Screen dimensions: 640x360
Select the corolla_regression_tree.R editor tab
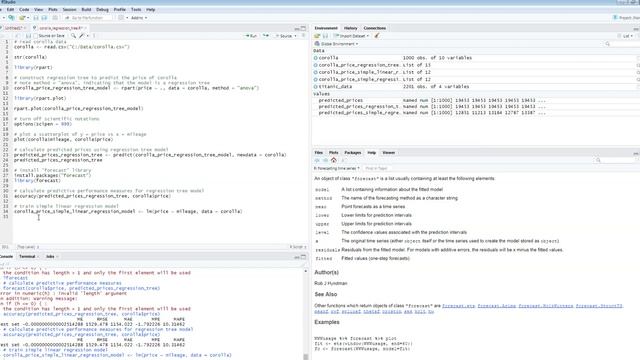60,28
